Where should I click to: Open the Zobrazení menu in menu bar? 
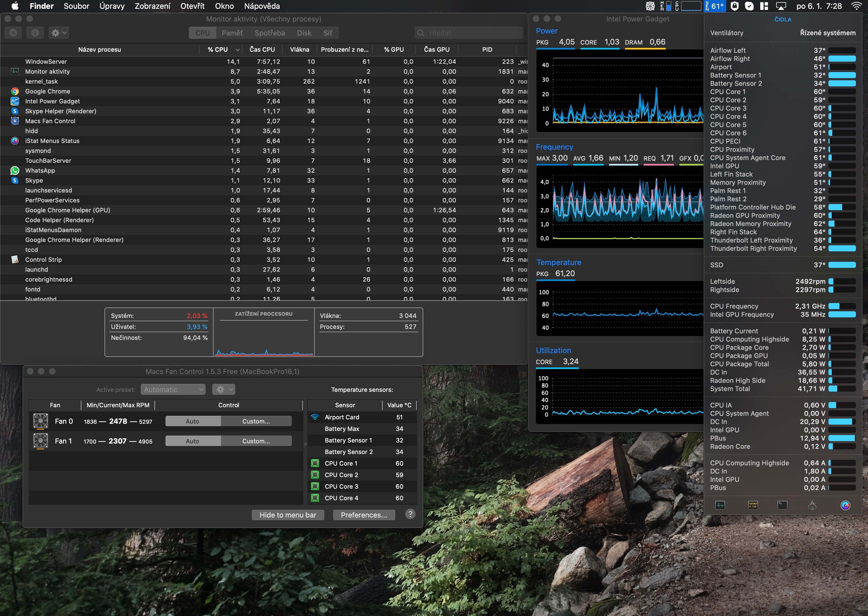pos(152,6)
